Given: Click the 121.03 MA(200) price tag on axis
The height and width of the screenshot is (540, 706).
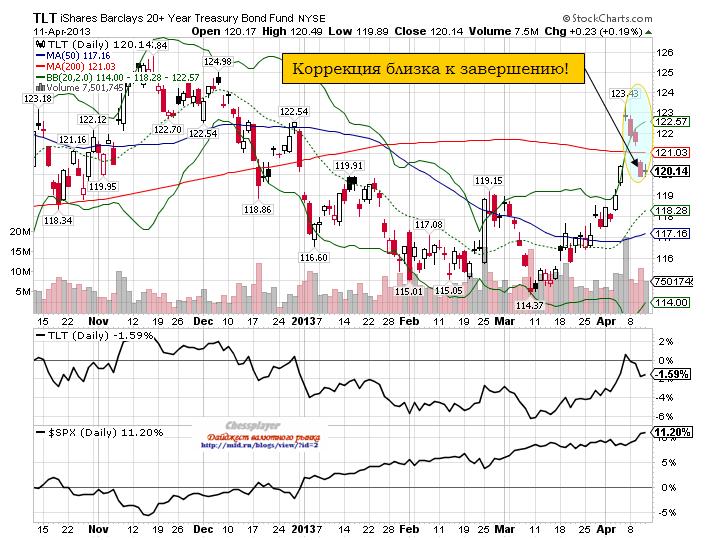Looking at the screenshot, I should click(669, 151).
